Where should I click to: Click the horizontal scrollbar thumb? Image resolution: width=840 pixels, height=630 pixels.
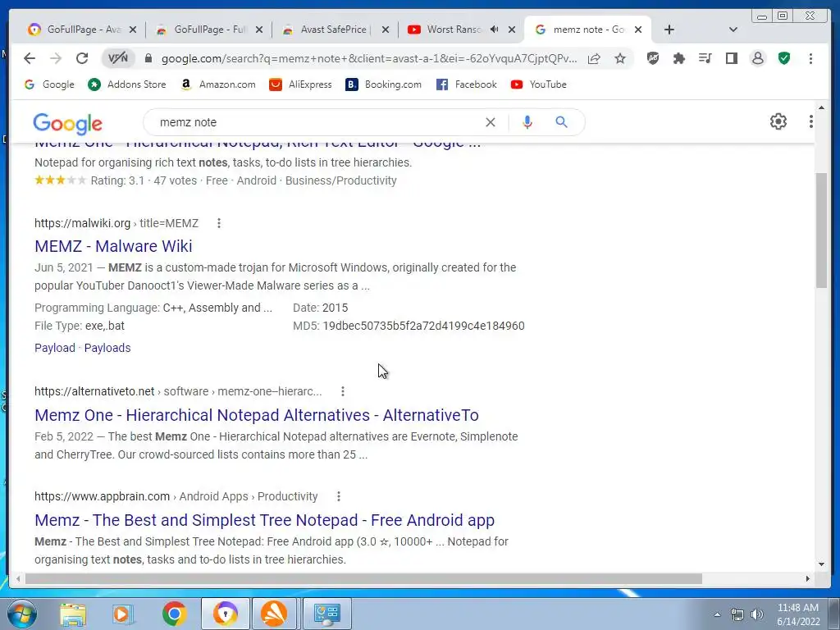point(363,578)
